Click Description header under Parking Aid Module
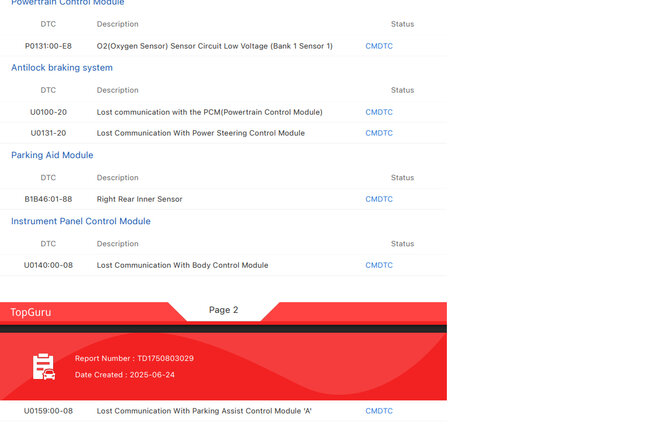Image resolution: width=650 pixels, height=427 pixels. [118, 177]
